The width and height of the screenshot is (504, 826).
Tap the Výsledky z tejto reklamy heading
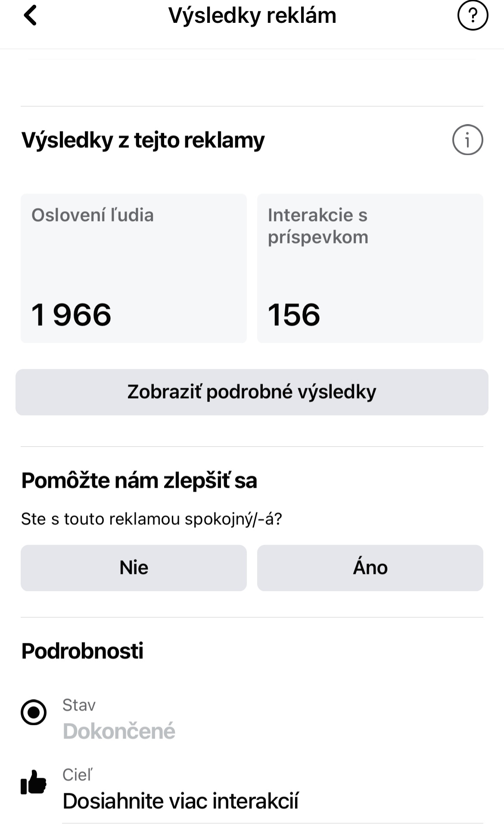pyautogui.click(x=143, y=140)
